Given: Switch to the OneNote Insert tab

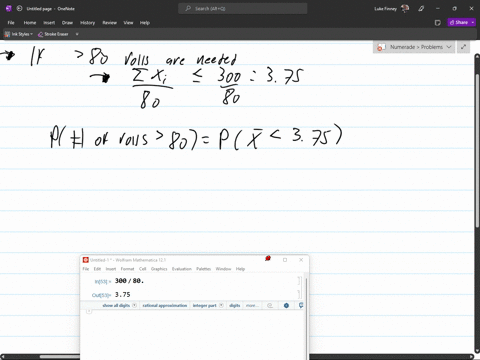Looking at the screenshot, I should (x=49, y=23).
